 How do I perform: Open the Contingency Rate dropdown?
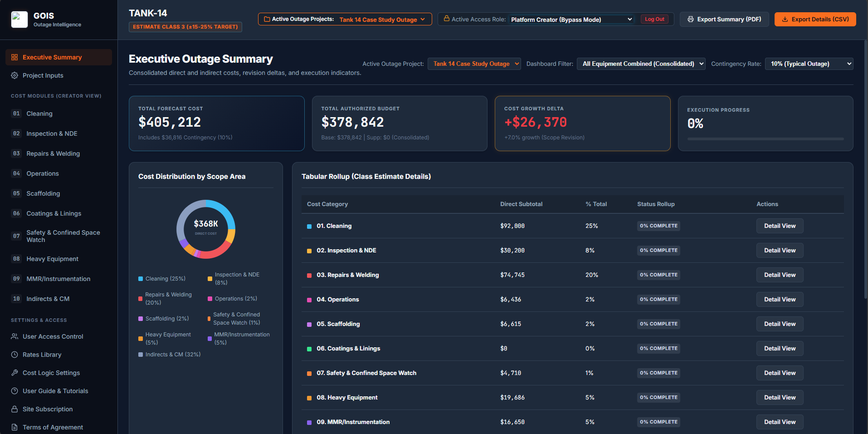pyautogui.click(x=809, y=64)
